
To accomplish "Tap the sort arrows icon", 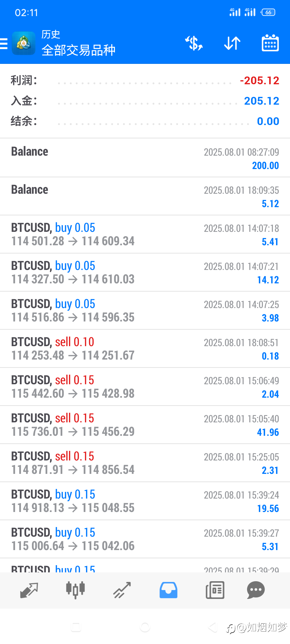I will point(232,43).
